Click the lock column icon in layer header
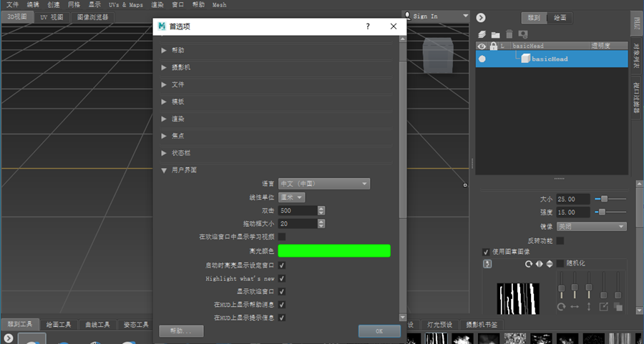The image size is (644, 344). point(493,46)
